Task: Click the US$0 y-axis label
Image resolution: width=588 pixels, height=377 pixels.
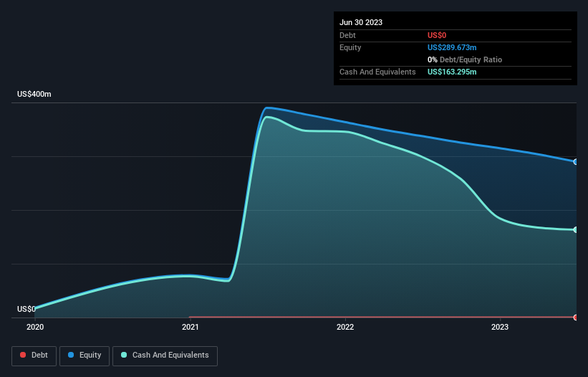Action: (x=26, y=309)
